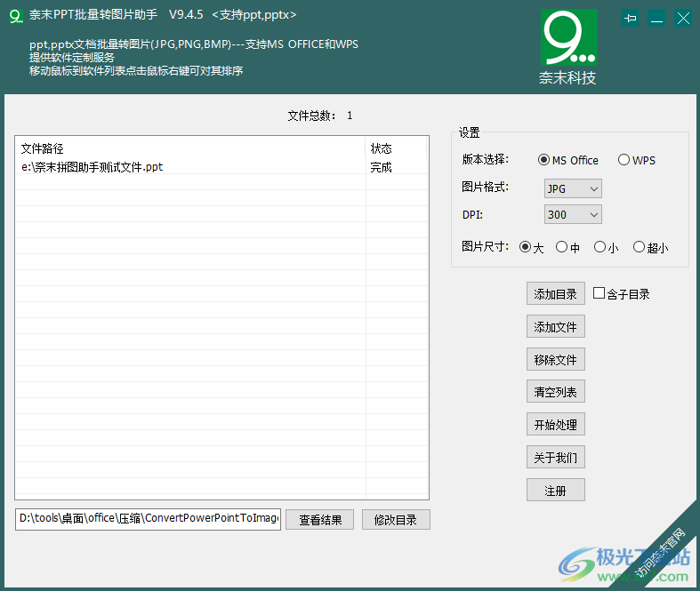The width and height of the screenshot is (700, 591).
Task: Click the pin window icon
Action: pyautogui.click(x=630, y=19)
